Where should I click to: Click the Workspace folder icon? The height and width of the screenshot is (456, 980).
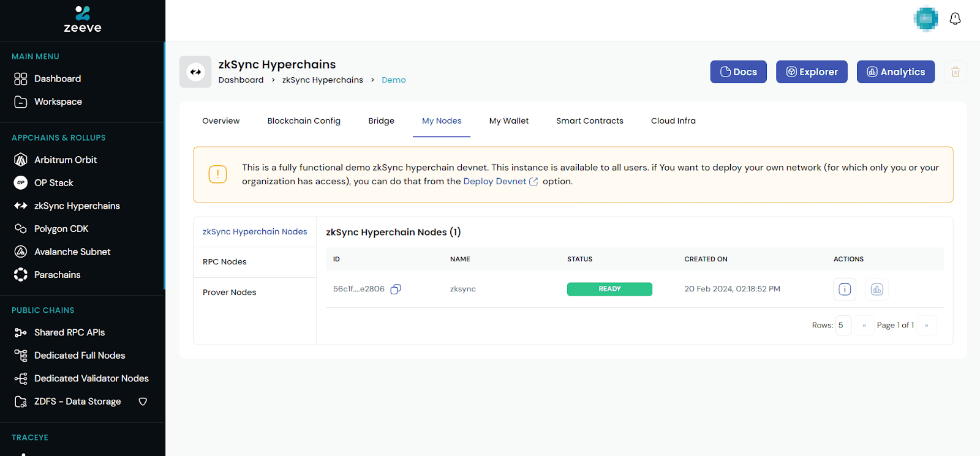point(21,102)
